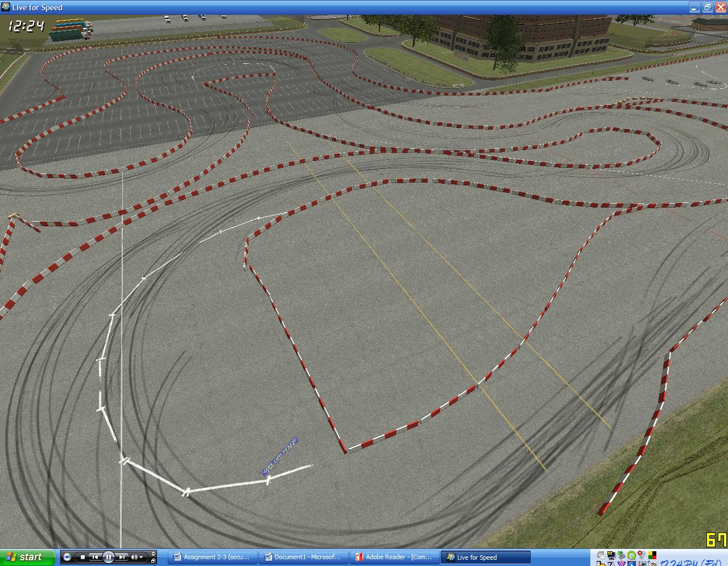Skip to previous track in Media Player toolbar
The image size is (728, 566).
tap(95, 557)
